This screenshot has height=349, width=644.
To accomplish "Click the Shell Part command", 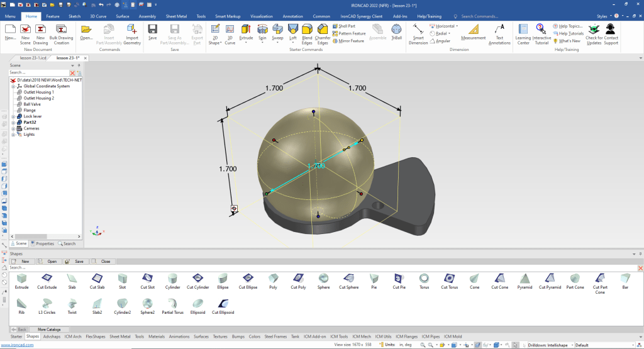I will pos(347,26).
